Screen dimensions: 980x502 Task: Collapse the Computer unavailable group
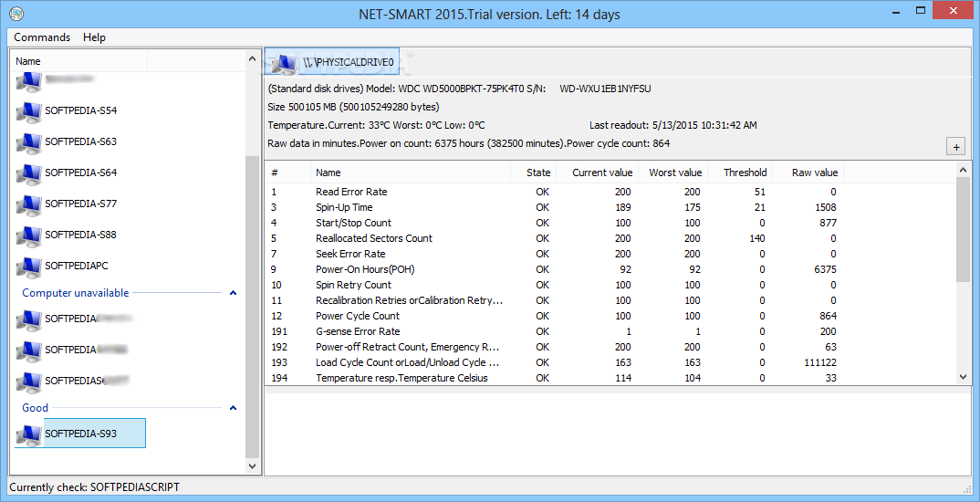(233, 293)
